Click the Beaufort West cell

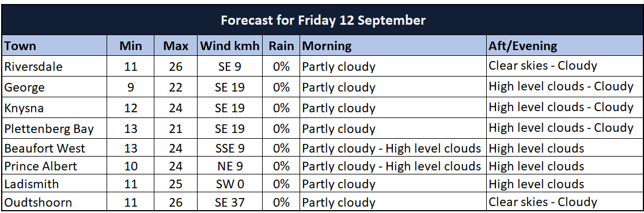tap(54, 148)
